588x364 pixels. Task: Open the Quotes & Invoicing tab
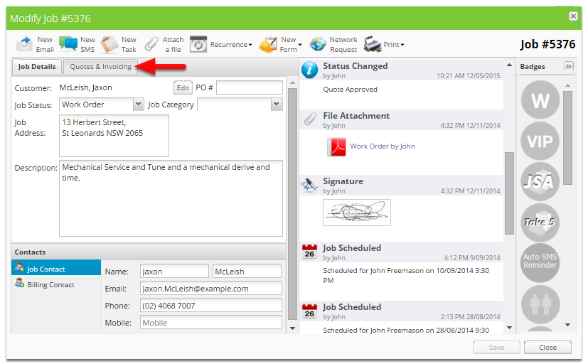click(100, 66)
